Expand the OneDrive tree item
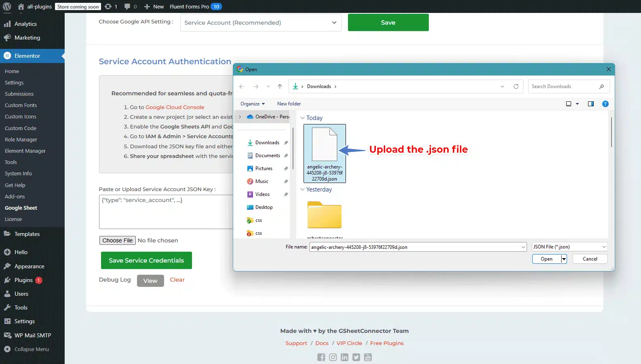Image resolution: width=641 pixels, height=364 pixels. (240, 117)
